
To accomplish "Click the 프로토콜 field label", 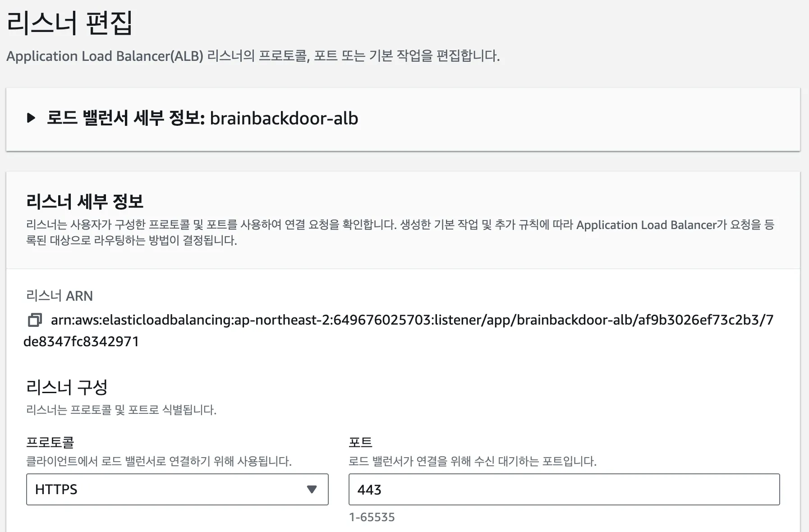I will click(x=50, y=442).
